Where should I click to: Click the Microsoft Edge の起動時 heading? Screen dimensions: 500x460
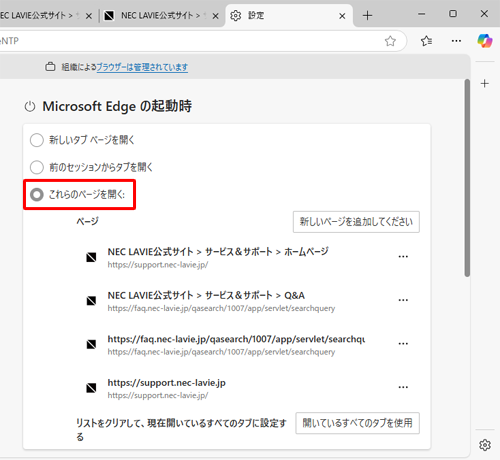click(117, 107)
